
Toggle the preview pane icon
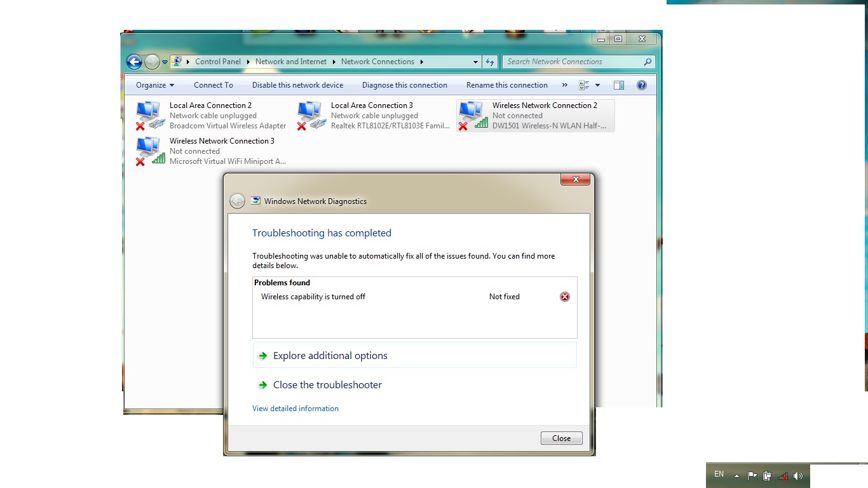point(618,85)
